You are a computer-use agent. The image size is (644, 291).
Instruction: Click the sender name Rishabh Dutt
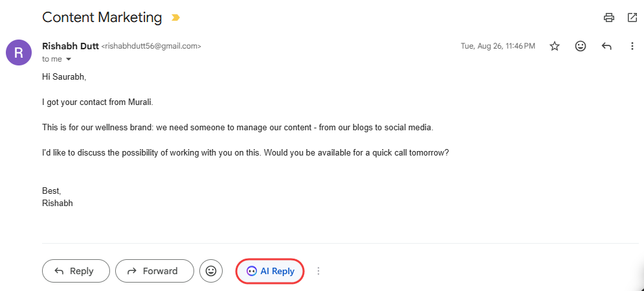click(x=70, y=46)
